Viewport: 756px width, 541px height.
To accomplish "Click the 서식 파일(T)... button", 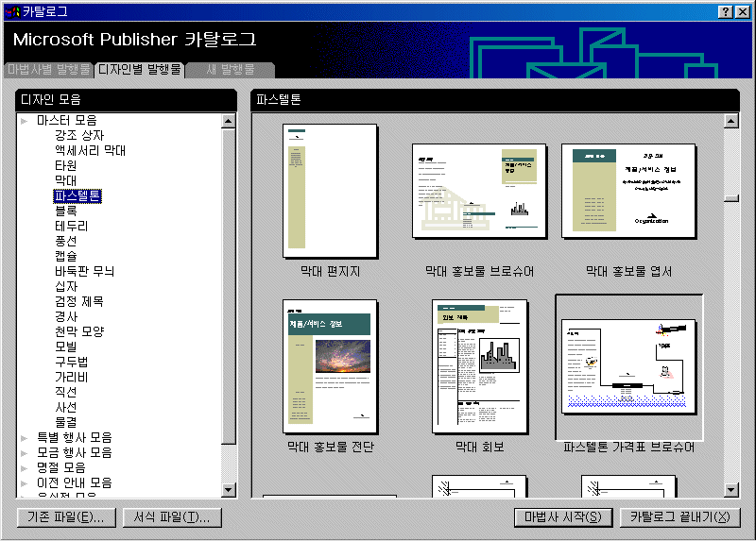I will 172,517.
